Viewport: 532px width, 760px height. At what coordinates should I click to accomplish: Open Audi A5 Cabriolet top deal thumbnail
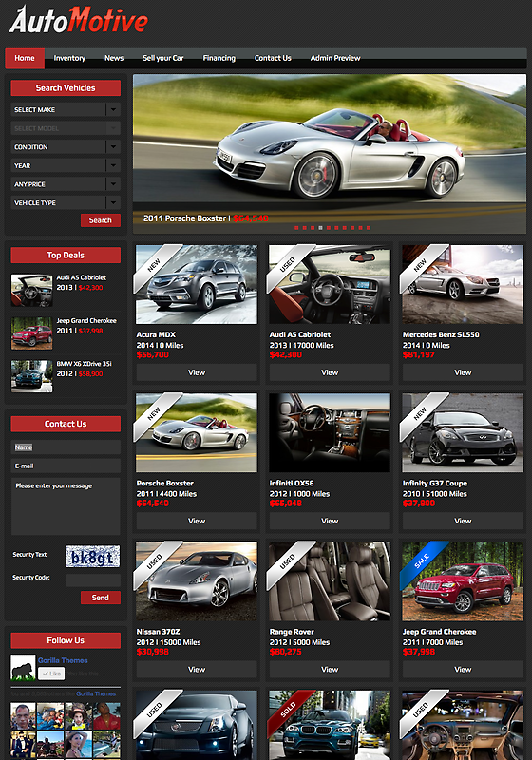click(32, 291)
